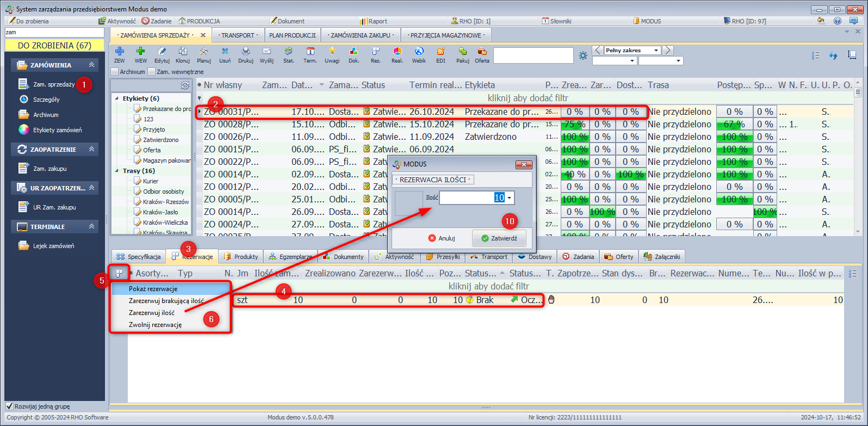Toggle the Zam. wewnętrzne checkbox
Screen dimensions: 868x426
tap(152, 72)
